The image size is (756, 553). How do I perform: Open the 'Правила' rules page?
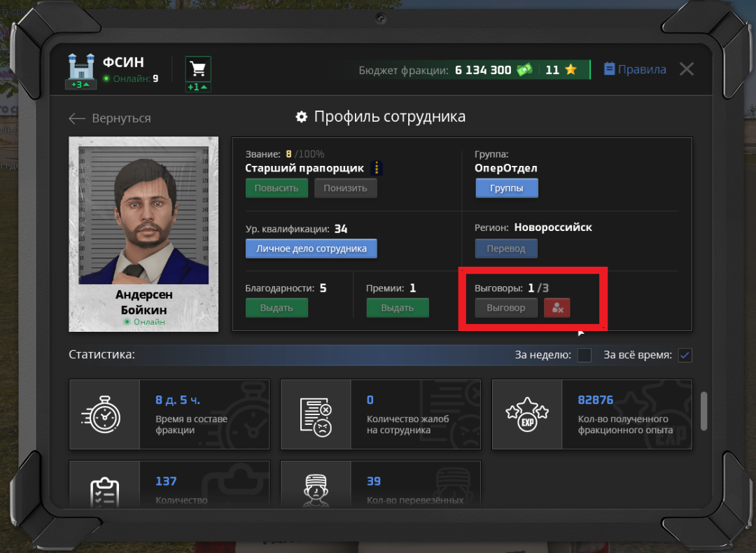coord(634,69)
